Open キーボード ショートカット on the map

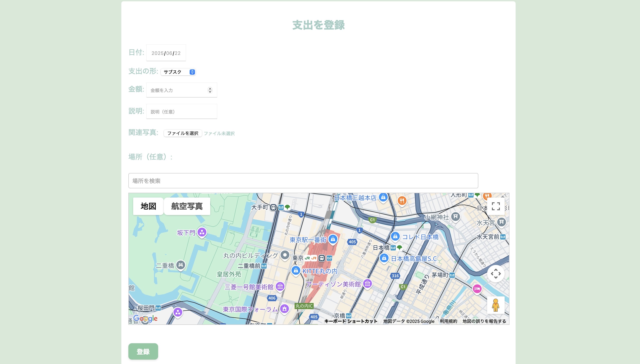(351, 321)
